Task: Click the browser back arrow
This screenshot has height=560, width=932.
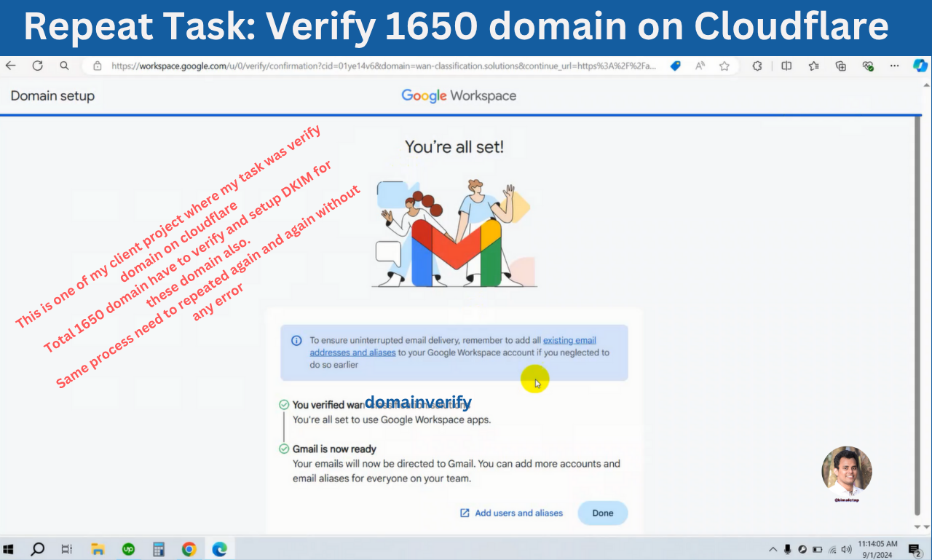Action: [11, 66]
